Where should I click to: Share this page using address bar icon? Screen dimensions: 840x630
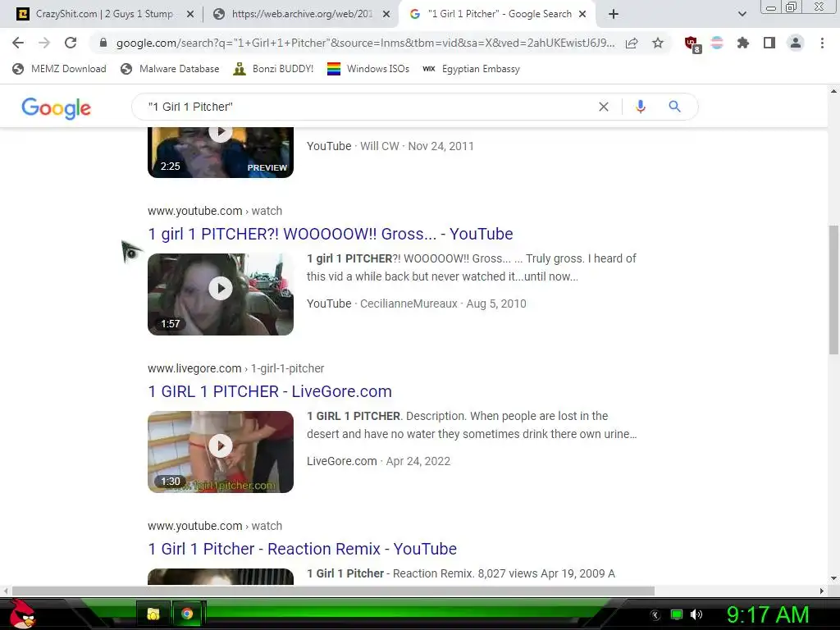[632, 43]
